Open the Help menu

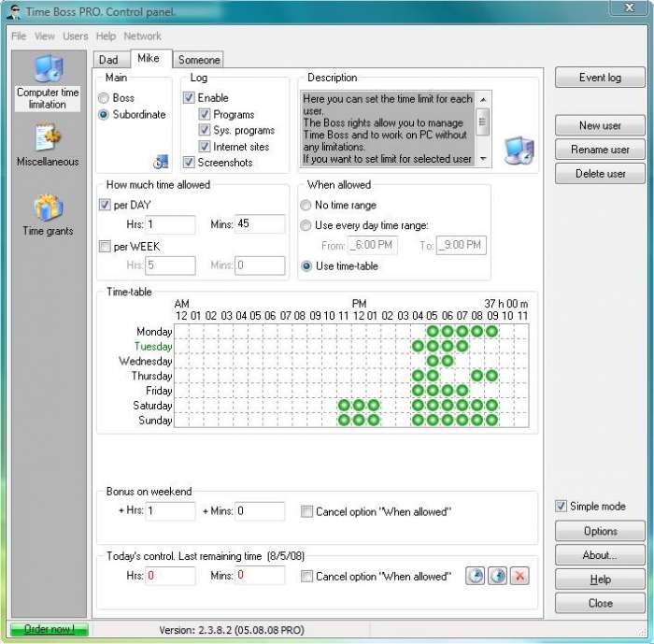click(x=106, y=36)
